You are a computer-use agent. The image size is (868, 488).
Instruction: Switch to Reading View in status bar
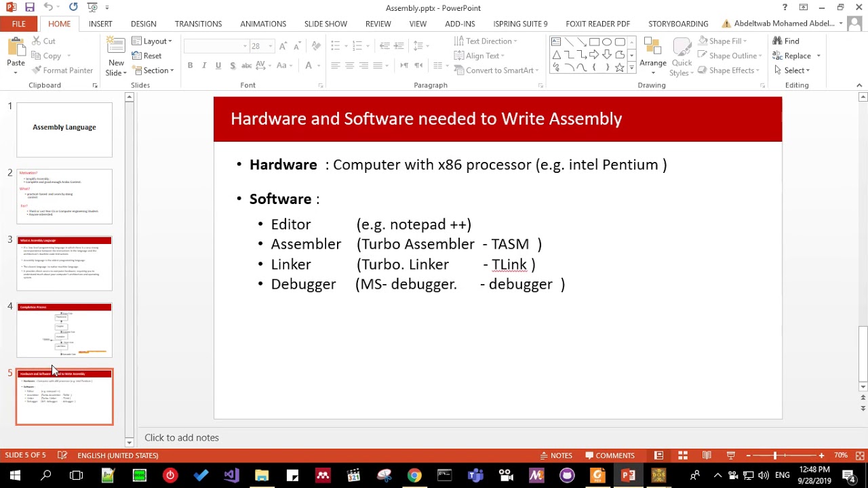click(x=707, y=455)
